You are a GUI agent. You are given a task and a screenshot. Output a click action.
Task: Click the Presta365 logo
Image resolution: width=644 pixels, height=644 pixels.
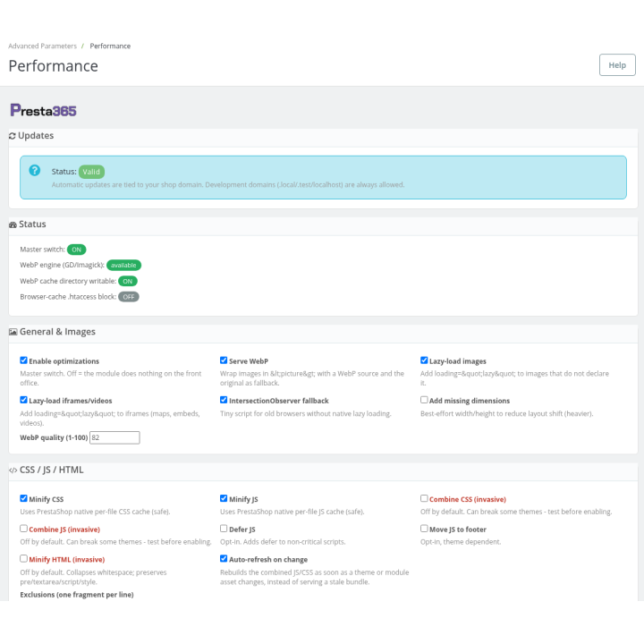[x=43, y=110]
